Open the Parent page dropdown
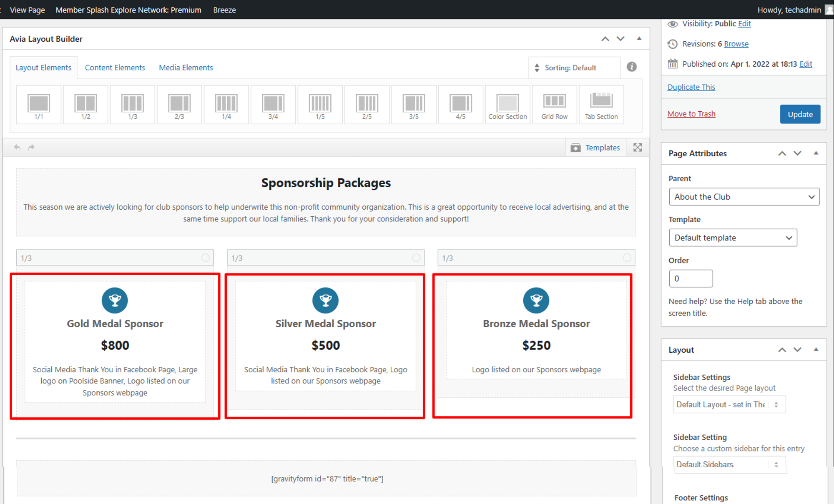 tap(744, 197)
